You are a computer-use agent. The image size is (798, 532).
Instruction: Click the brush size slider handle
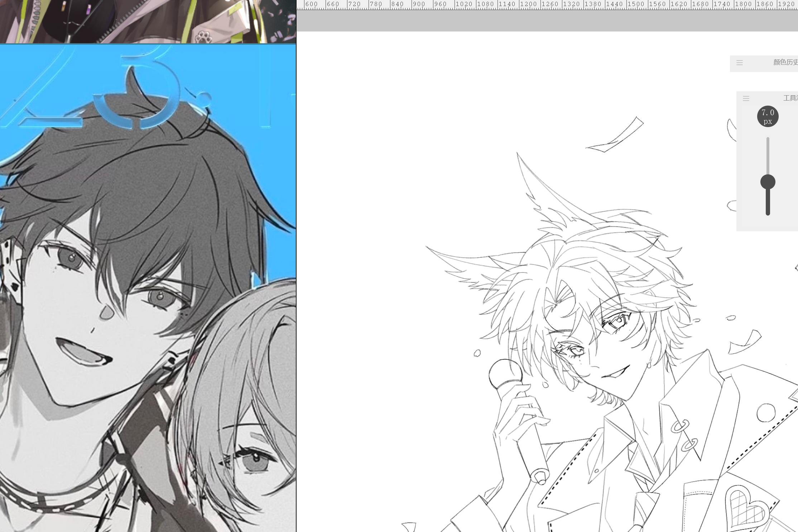coord(768,182)
